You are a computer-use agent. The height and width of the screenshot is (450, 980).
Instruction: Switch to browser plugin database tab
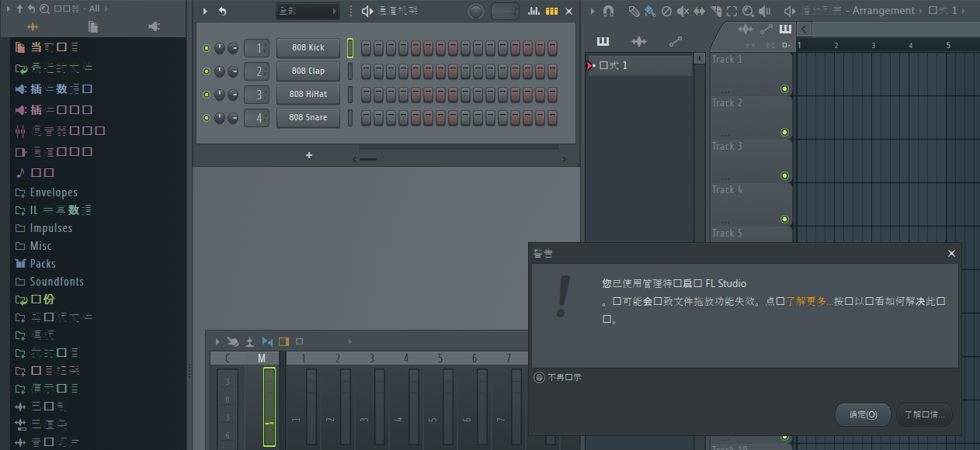click(x=154, y=27)
